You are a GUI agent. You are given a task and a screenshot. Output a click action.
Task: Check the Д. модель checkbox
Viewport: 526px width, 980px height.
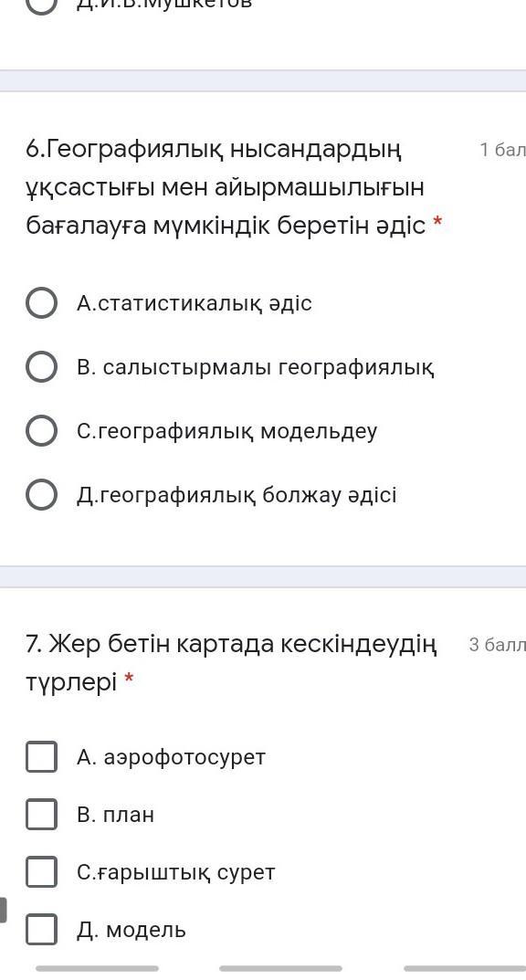41,930
